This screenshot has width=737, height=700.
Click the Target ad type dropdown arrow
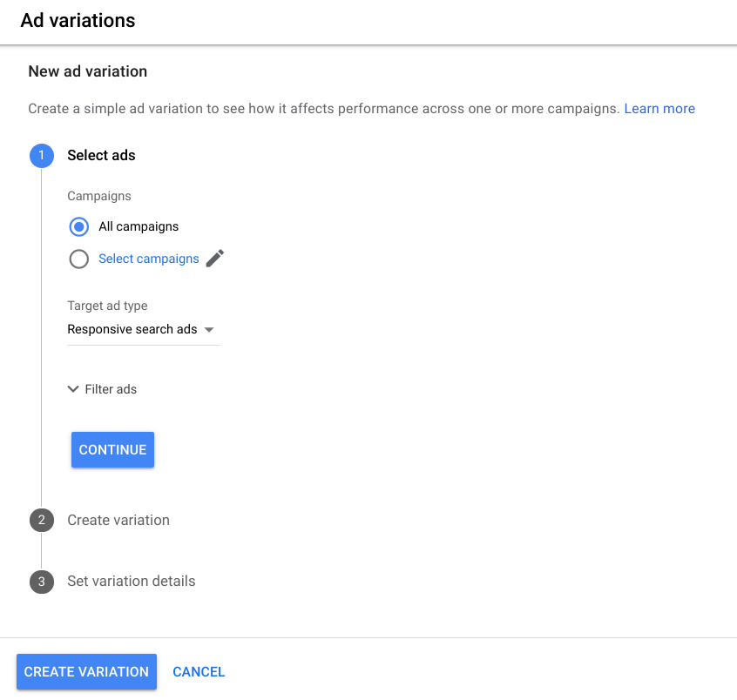tap(208, 330)
